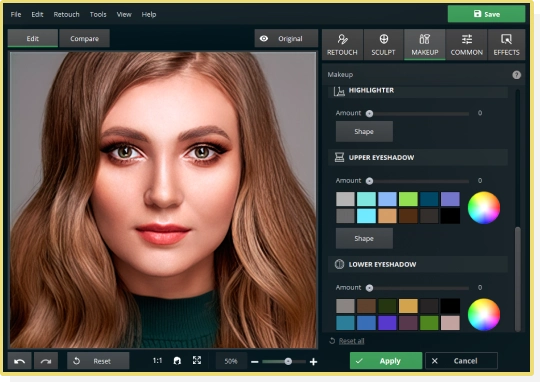
Task: Open the Retouch menu in menu bar
Action: tap(66, 14)
